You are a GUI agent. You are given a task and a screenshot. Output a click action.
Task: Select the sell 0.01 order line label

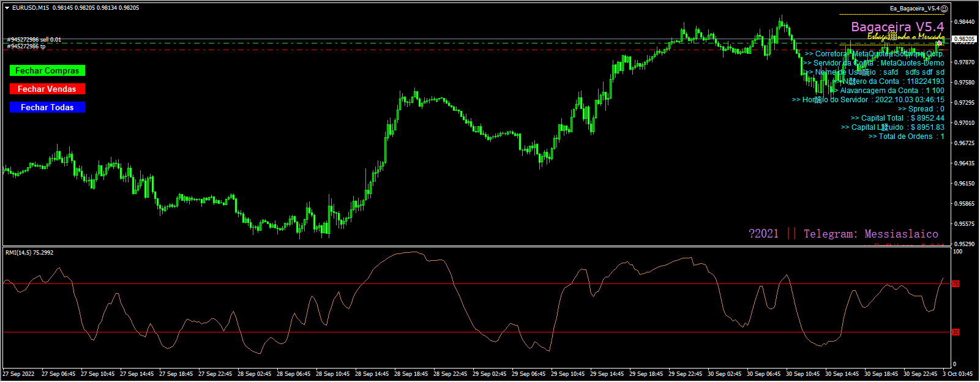[34, 40]
